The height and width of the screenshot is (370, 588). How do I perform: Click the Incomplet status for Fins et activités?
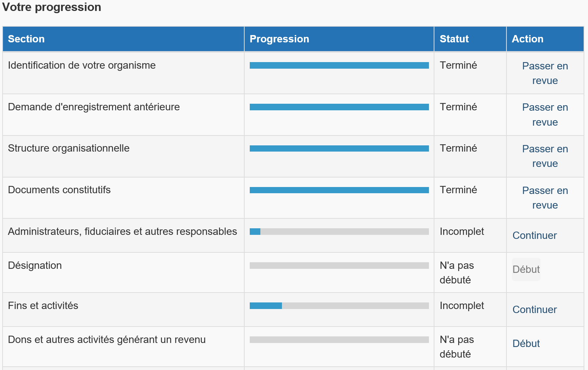[461, 306]
